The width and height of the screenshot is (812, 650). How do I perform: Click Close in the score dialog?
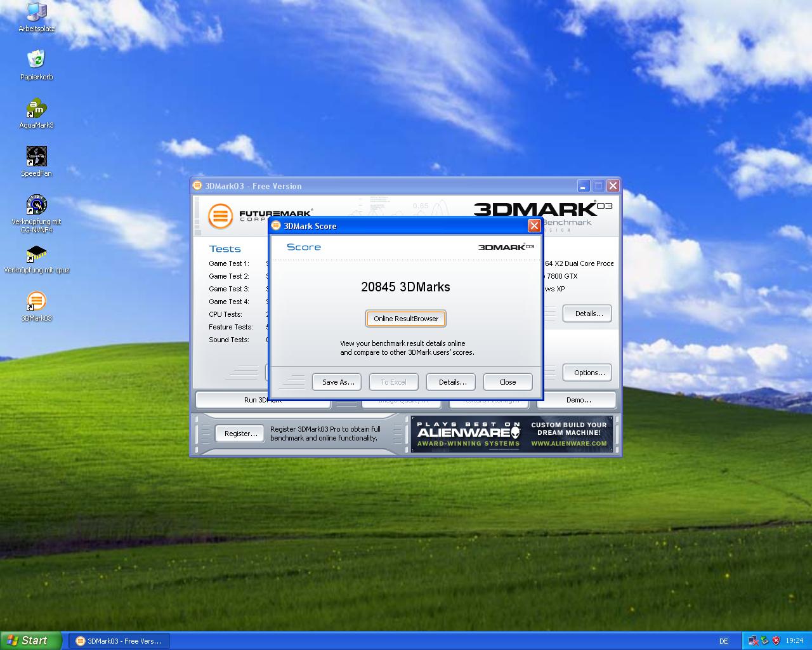(507, 382)
